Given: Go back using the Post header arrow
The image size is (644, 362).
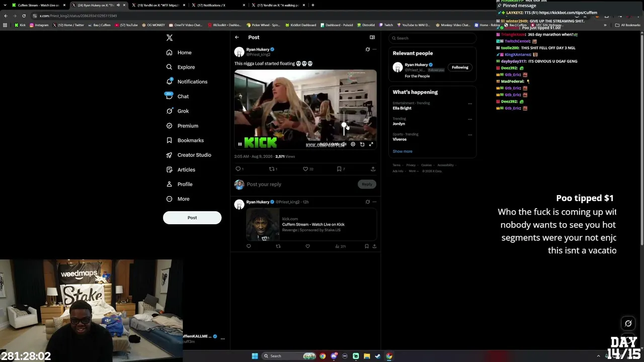Looking at the screenshot, I should pyautogui.click(x=237, y=37).
